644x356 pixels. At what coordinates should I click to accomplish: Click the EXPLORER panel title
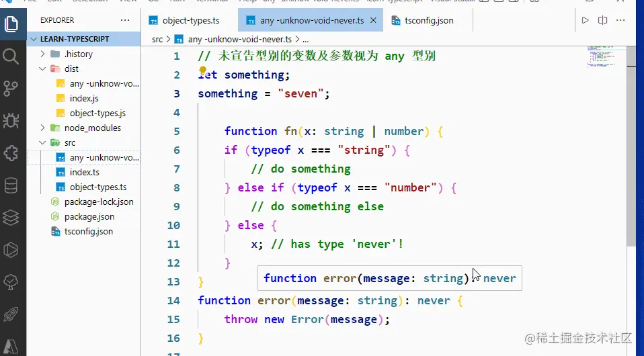pyautogui.click(x=57, y=20)
